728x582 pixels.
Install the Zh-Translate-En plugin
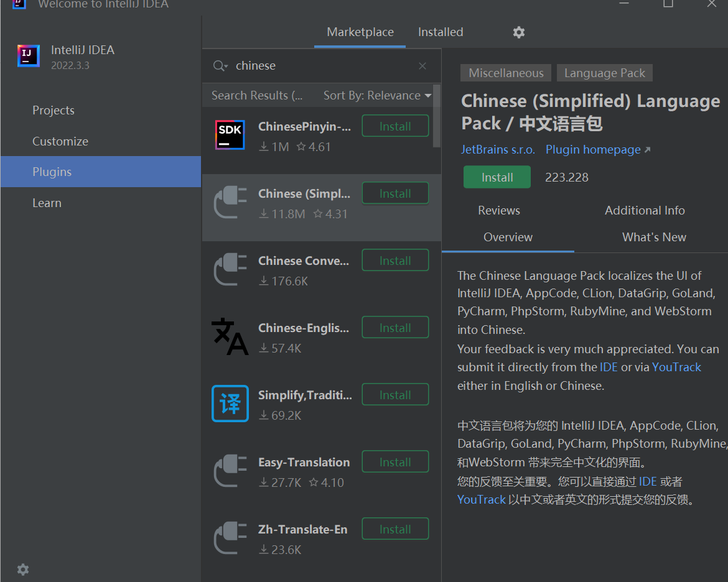pos(395,529)
